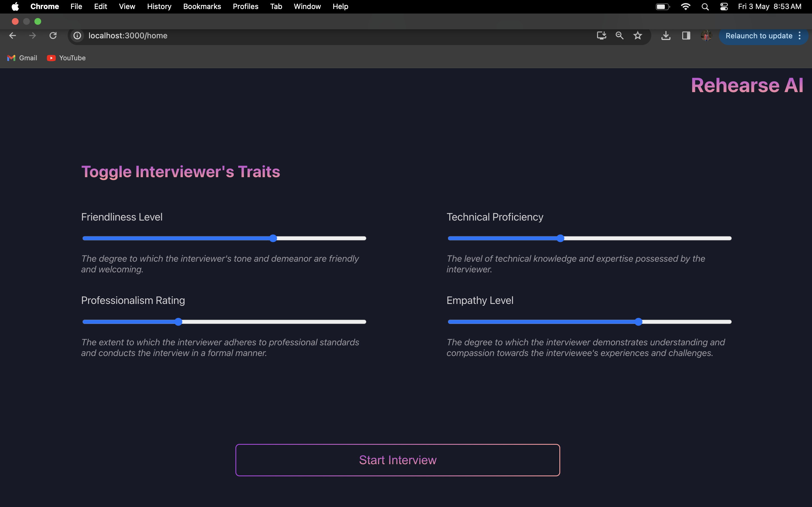Click Relaunch to update button
The height and width of the screenshot is (507, 812).
(759, 35)
